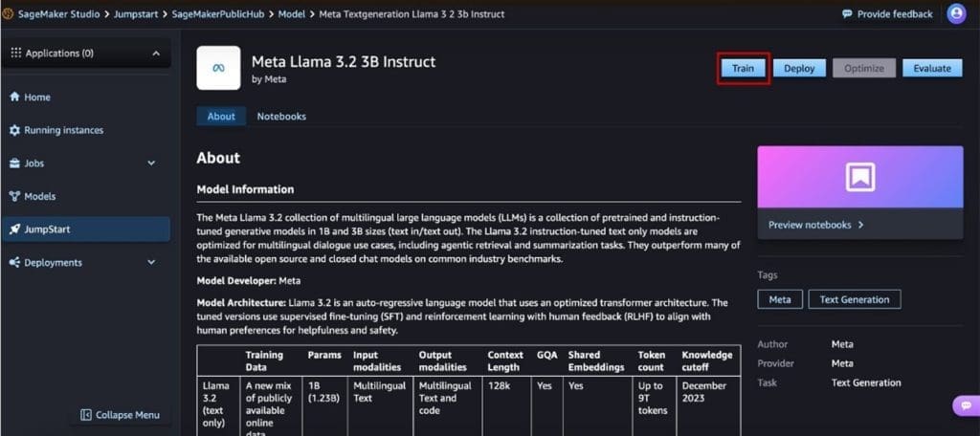Switch to the Notebooks tab
980x436 pixels.
281,117
